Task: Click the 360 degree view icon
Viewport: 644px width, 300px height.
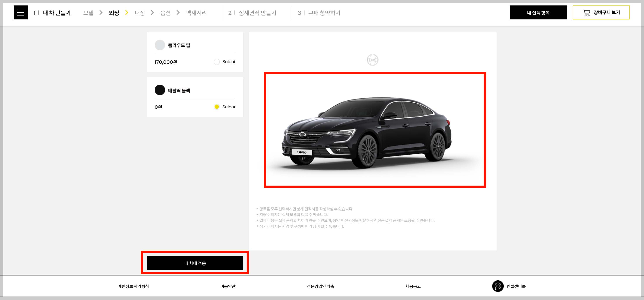Action: [372, 60]
